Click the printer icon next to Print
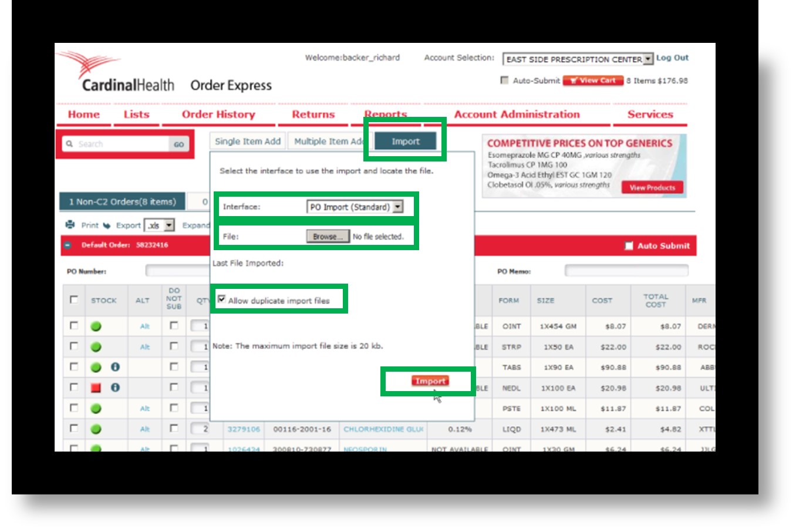This screenshot has width=796, height=532. pos(70,225)
